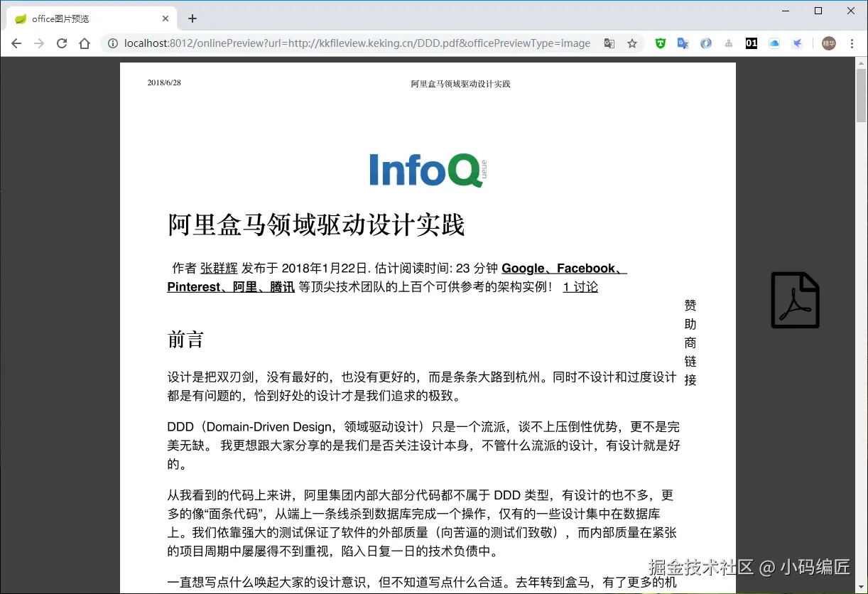The width and height of the screenshot is (868, 594).
Task: Open the blue bird extension icon
Action: click(x=797, y=43)
